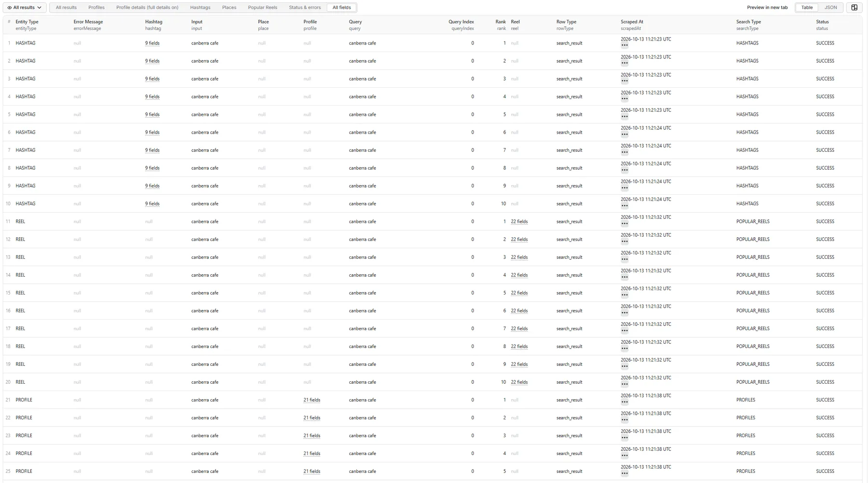The width and height of the screenshot is (868, 483).
Task: Click POPULAR_REELS cell in row 13
Action: pos(753,257)
